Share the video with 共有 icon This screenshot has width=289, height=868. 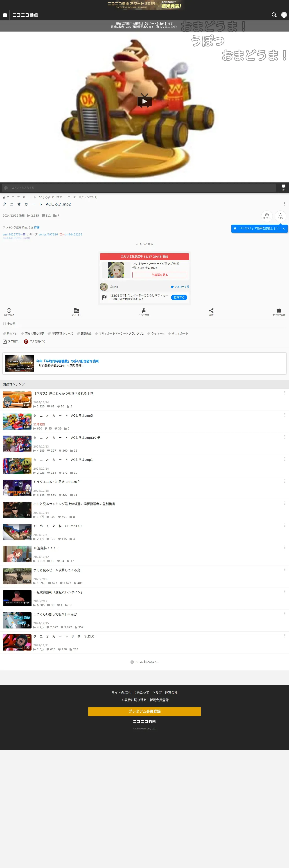[211, 312]
